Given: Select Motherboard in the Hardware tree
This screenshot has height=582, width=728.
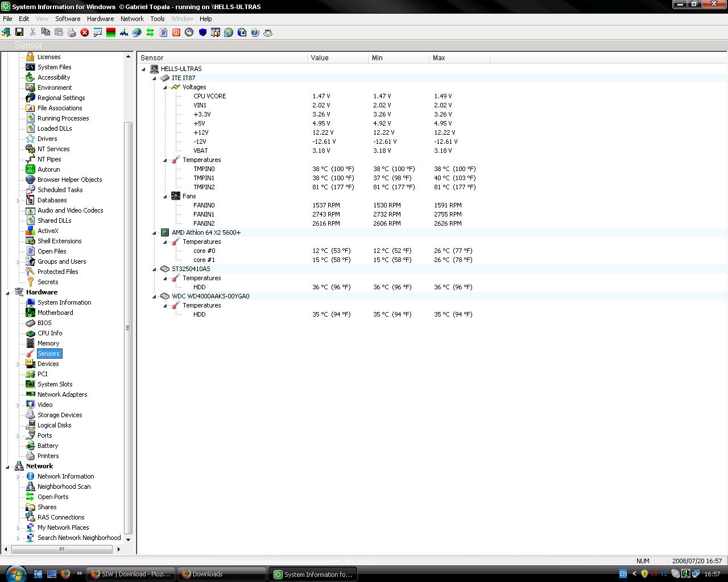Looking at the screenshot, I should (55, 313).
